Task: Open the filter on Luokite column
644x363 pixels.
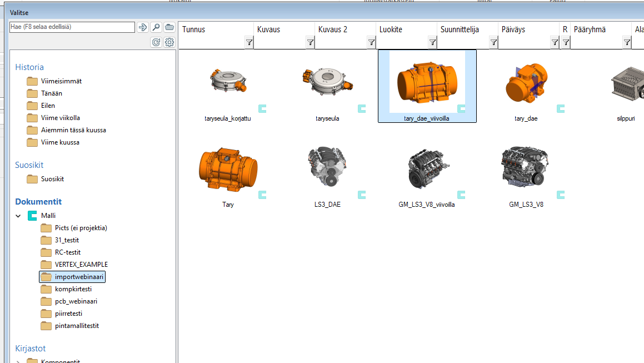Action: click(432, 42)
